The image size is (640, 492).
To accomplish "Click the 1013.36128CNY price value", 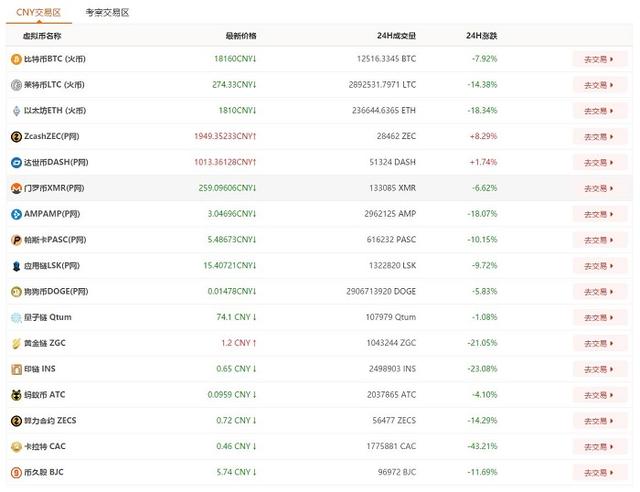I will point(225,162).
